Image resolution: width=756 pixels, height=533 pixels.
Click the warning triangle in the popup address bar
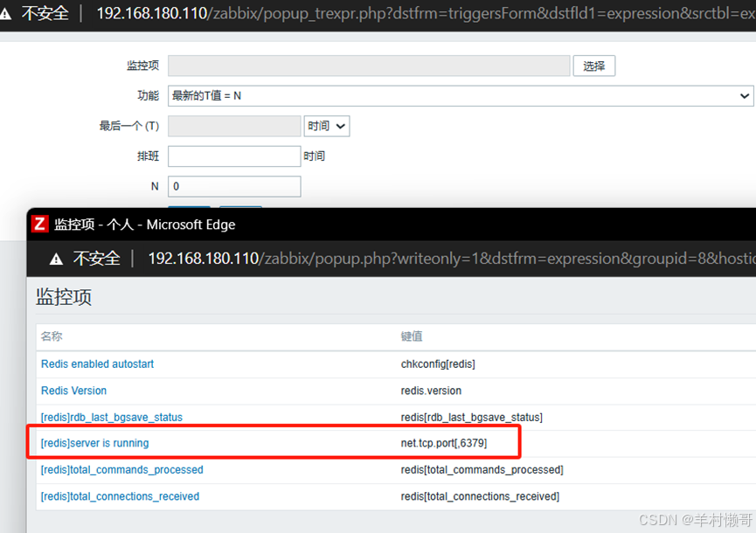click(x=57, y=260)
